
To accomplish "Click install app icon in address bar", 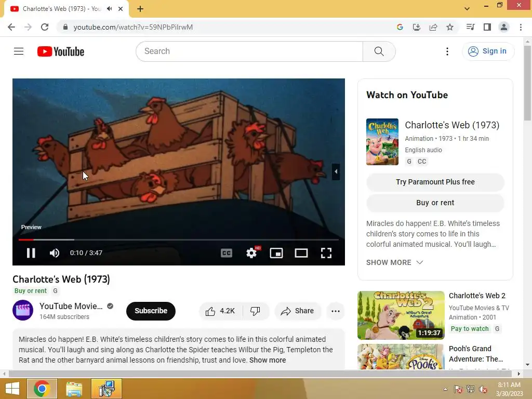I will (x=416, y=27).
